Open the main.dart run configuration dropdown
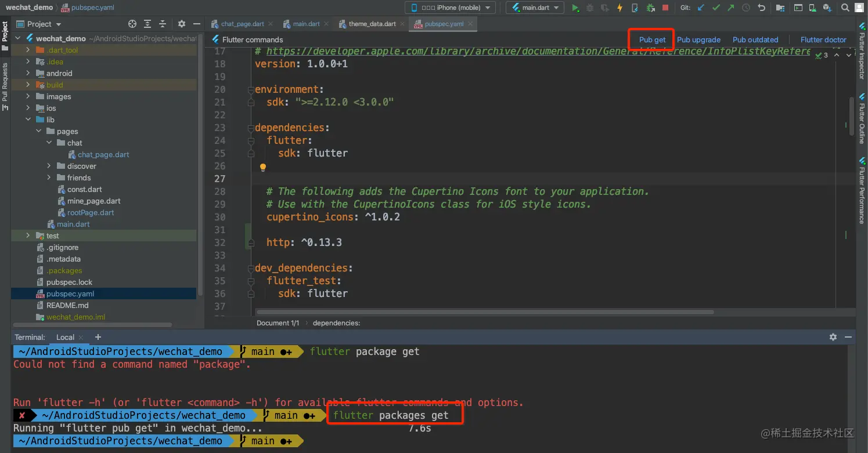868x453 pixels. pos(535,8)
